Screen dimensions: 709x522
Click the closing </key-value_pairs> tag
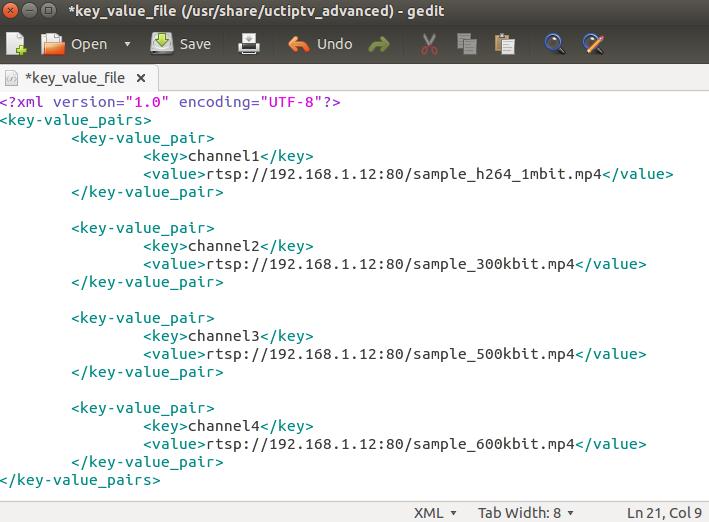point(80,480)
